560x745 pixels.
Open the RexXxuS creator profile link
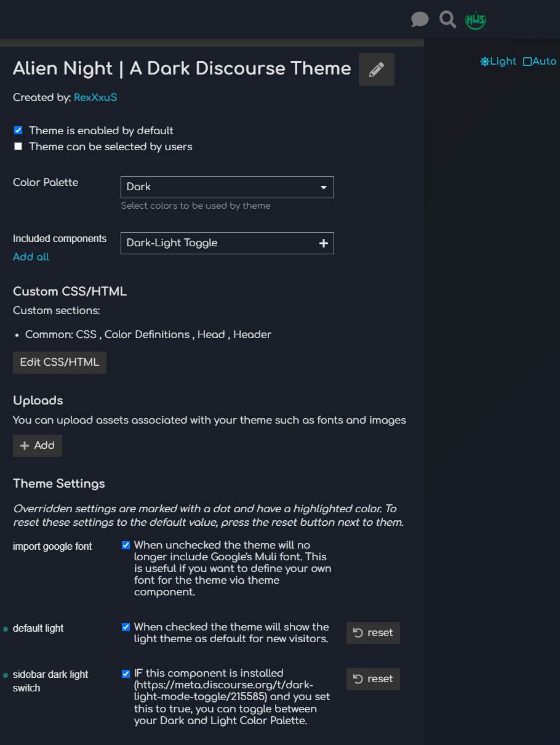pos(95,97)
